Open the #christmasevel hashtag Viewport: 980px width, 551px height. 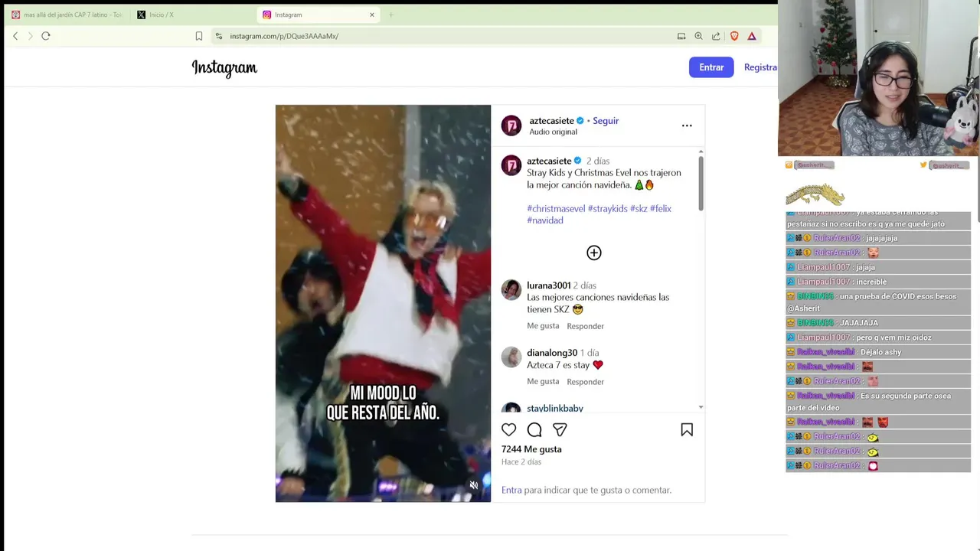[x=556, y=208]
